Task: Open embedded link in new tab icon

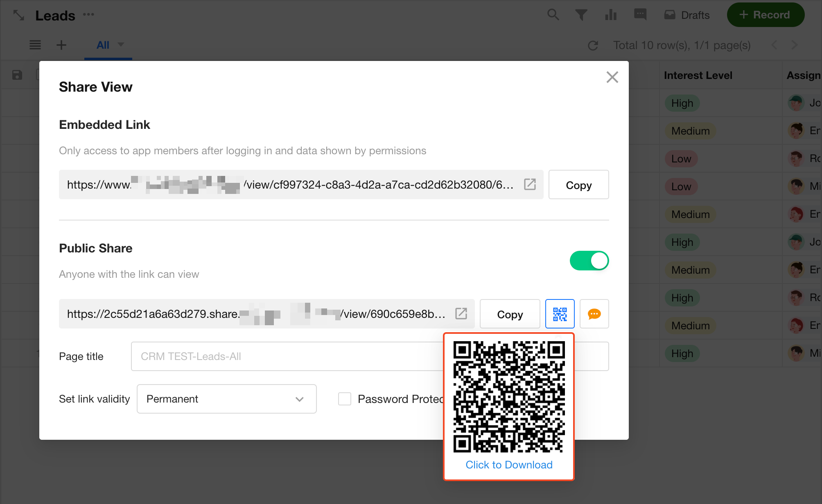Action: [530, 184]
